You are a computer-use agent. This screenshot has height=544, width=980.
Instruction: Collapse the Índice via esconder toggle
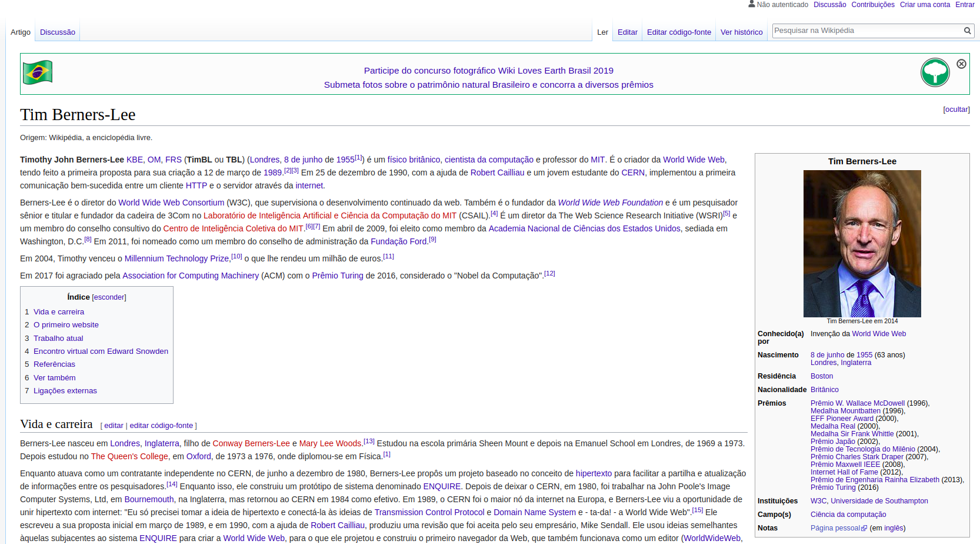109,297
